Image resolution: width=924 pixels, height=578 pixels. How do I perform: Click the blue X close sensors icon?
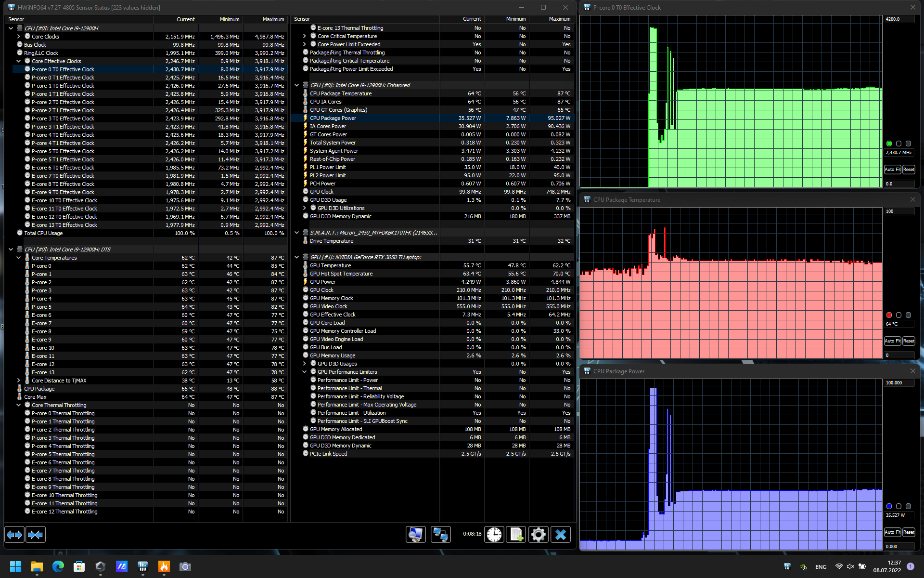tap(560, 535)
